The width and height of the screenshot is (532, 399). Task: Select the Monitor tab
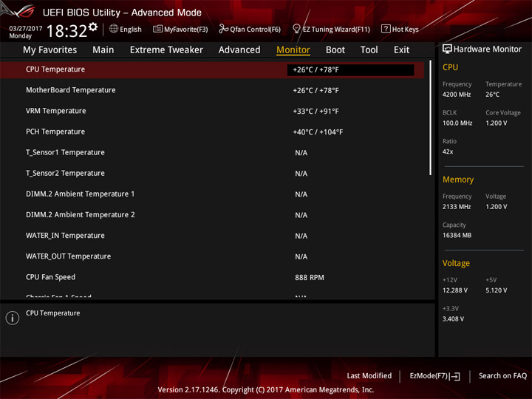(293, 50)
